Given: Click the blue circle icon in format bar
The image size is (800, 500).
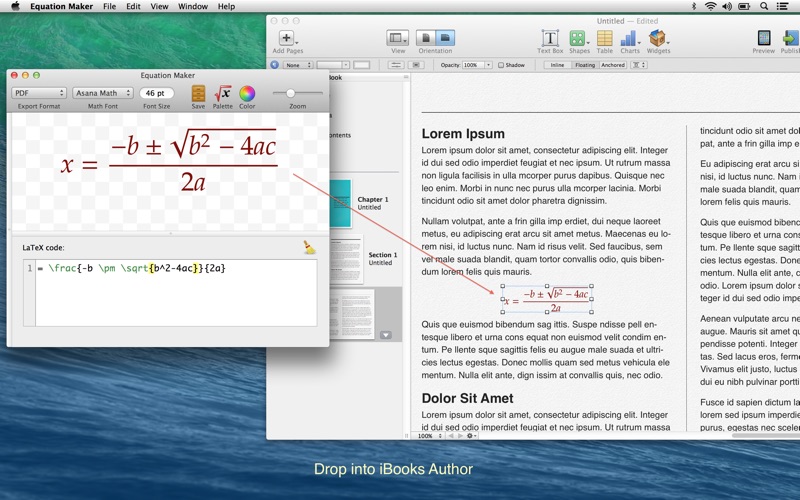Looking at the screenshot, I should [274, 65].
